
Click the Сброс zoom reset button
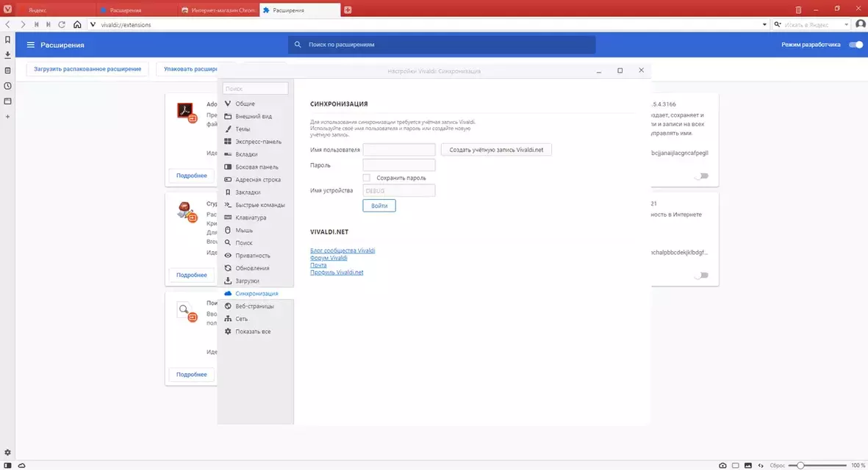pyautogui.click(x=777, y=466)
